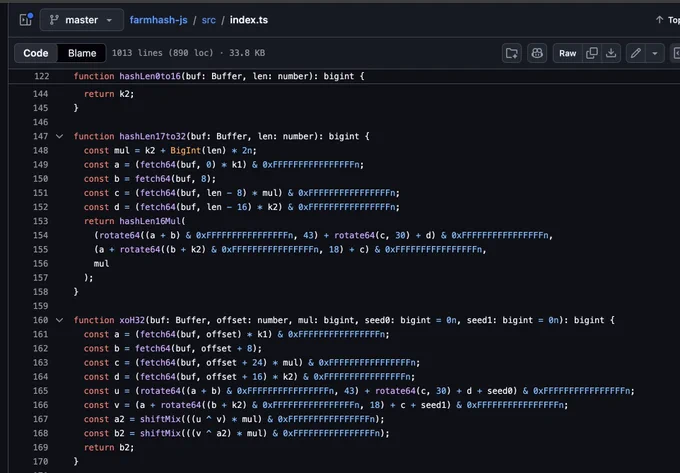The image size is (680, 473).
Task: Switch to the Blame view tab
Action: [x=82, y=53]
